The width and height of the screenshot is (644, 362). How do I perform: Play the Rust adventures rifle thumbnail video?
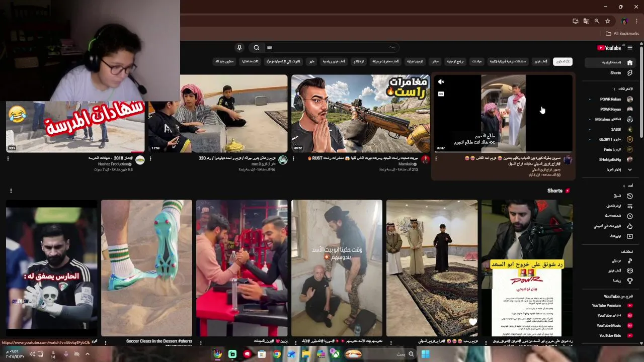360,114
